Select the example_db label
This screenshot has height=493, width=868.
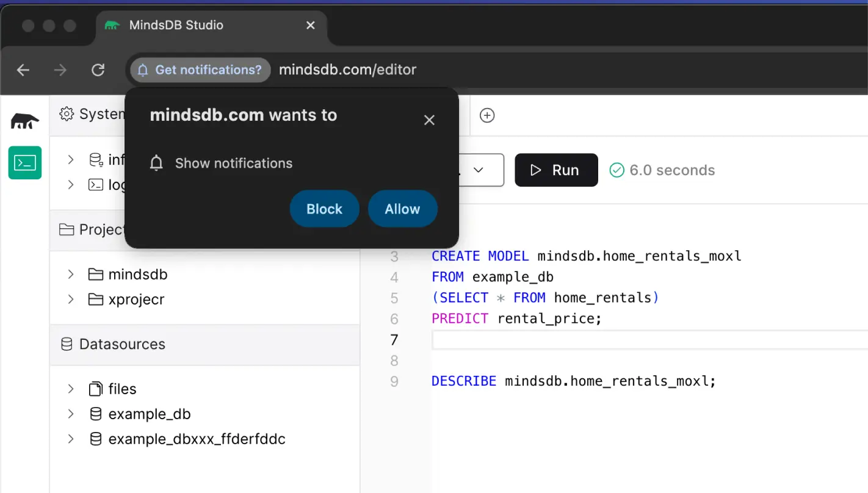coord(150,414)
